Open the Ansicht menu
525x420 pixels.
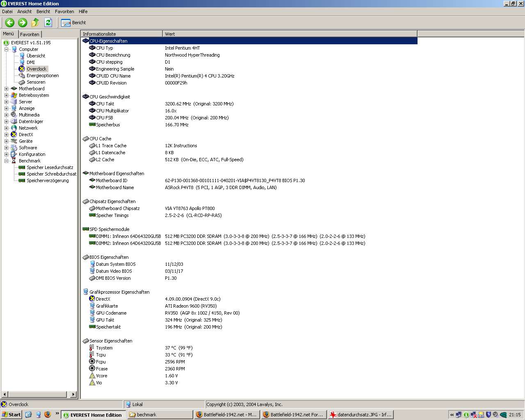25,11
